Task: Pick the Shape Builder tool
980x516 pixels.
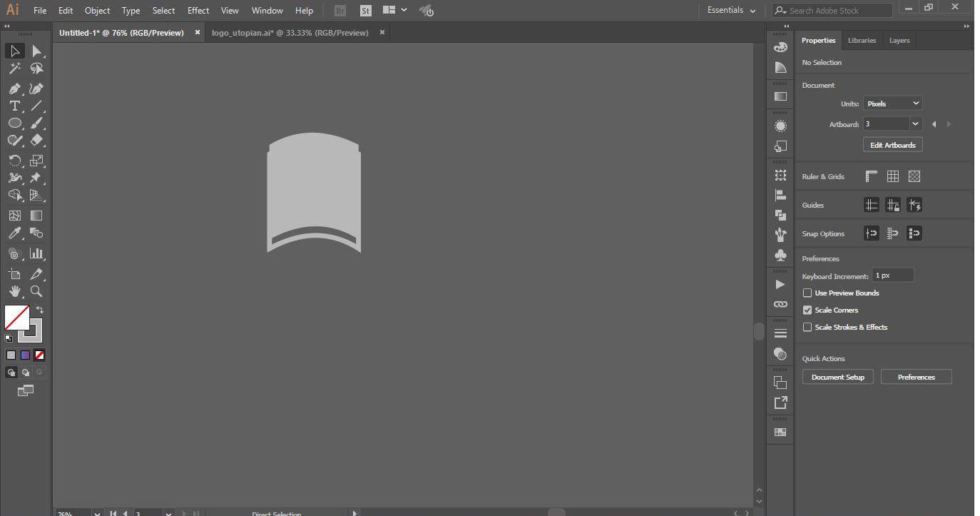Action: click(14, 195)
